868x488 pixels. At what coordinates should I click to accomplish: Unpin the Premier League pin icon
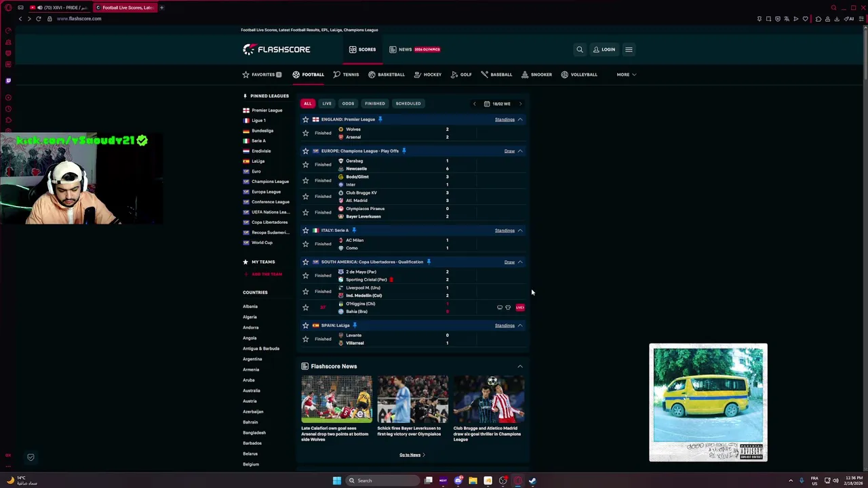[x=380, y=119]
